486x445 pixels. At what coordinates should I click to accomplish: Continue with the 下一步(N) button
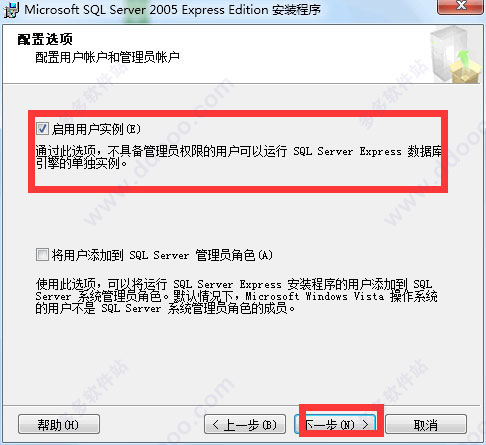pyautogui.click(x=337, y=424)
